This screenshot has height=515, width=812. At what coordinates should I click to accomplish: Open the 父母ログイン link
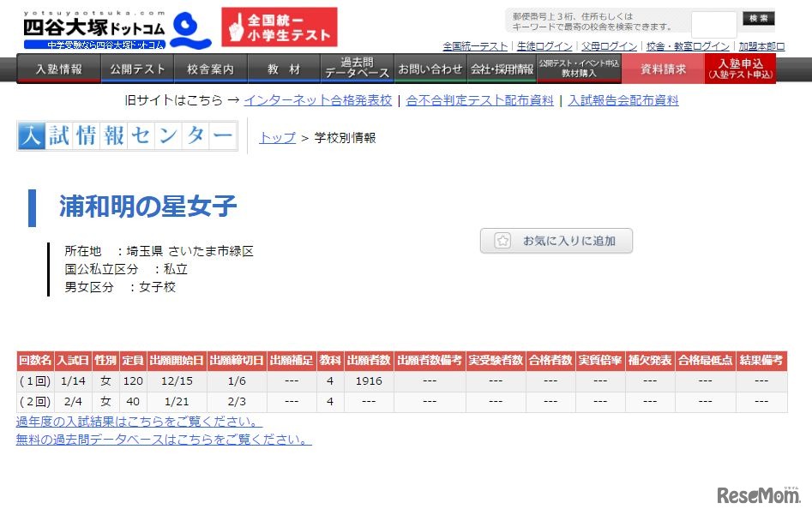pos(608,46)
